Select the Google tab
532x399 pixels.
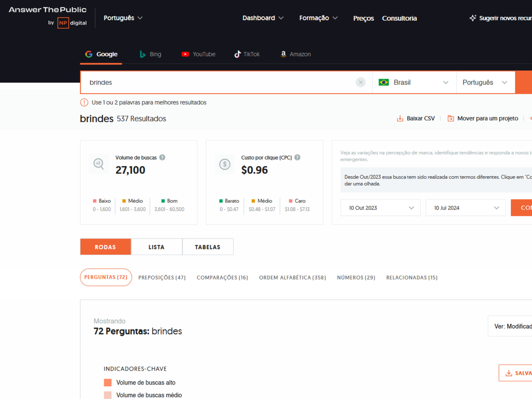tap(101, 54)
